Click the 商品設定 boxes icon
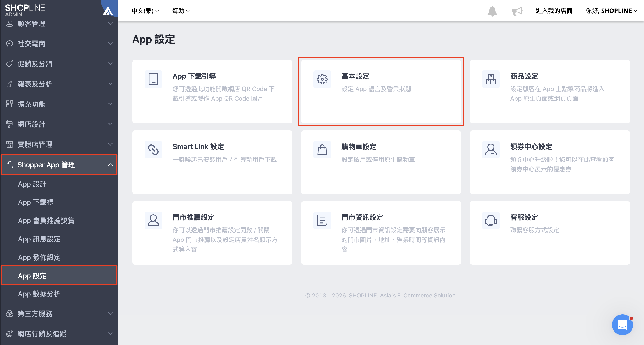 click(x=491, y=79)
